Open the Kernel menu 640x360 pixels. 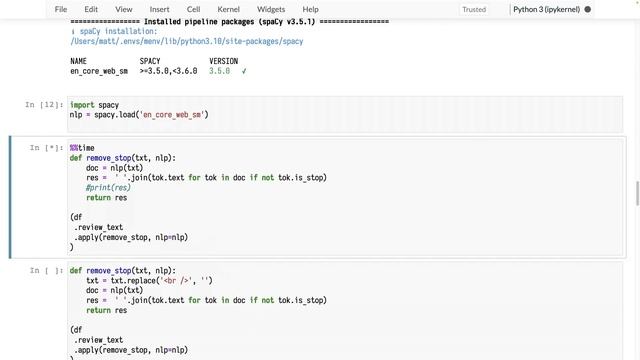(229, 9)
